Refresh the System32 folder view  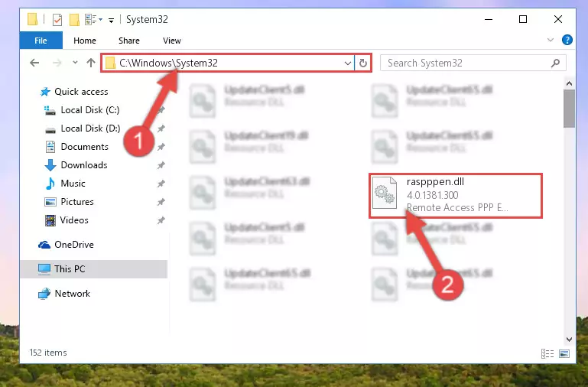(x=362, y=63)
